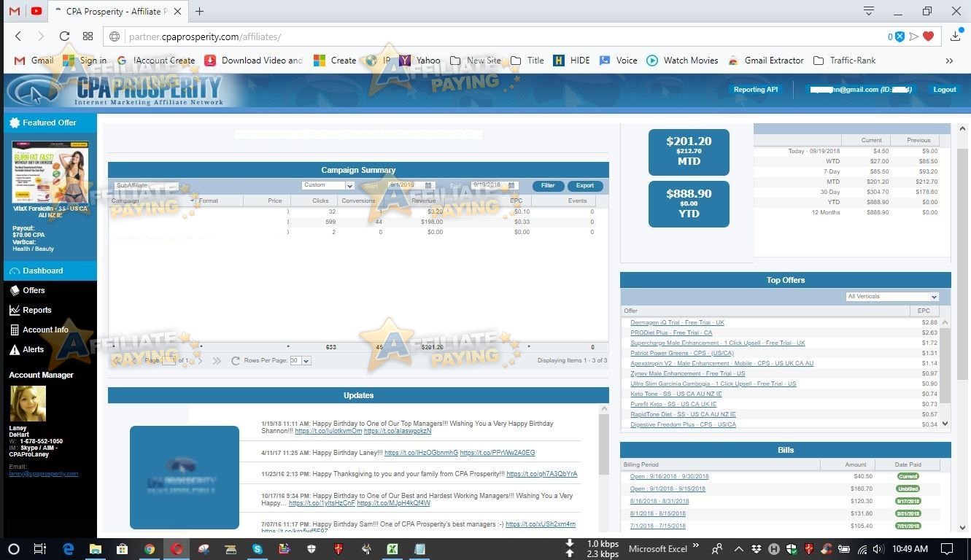Open the End date calendar picker
The image size is (971, 560).
(x=511, y=186)
